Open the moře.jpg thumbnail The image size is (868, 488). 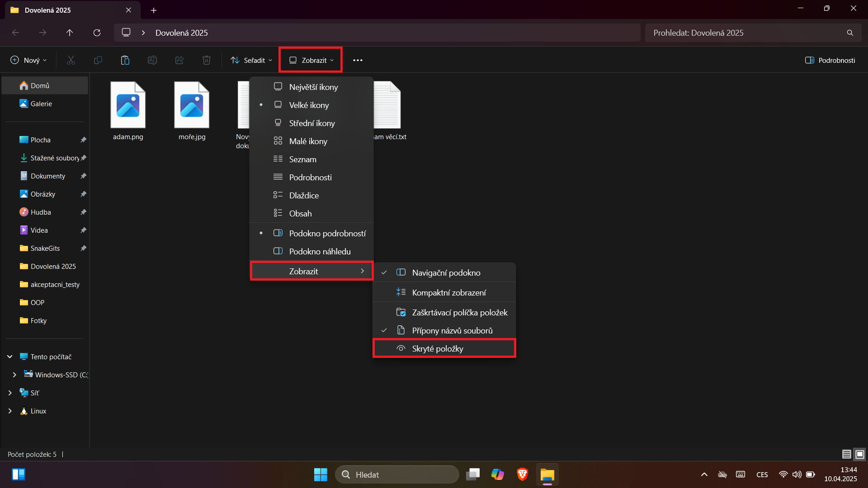point(192,105)
